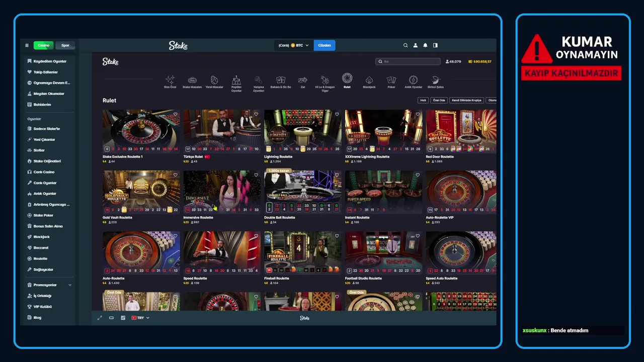The image size is (644, 362).
Task: Select the Poker cards category icon
Action: pos(391,80)
